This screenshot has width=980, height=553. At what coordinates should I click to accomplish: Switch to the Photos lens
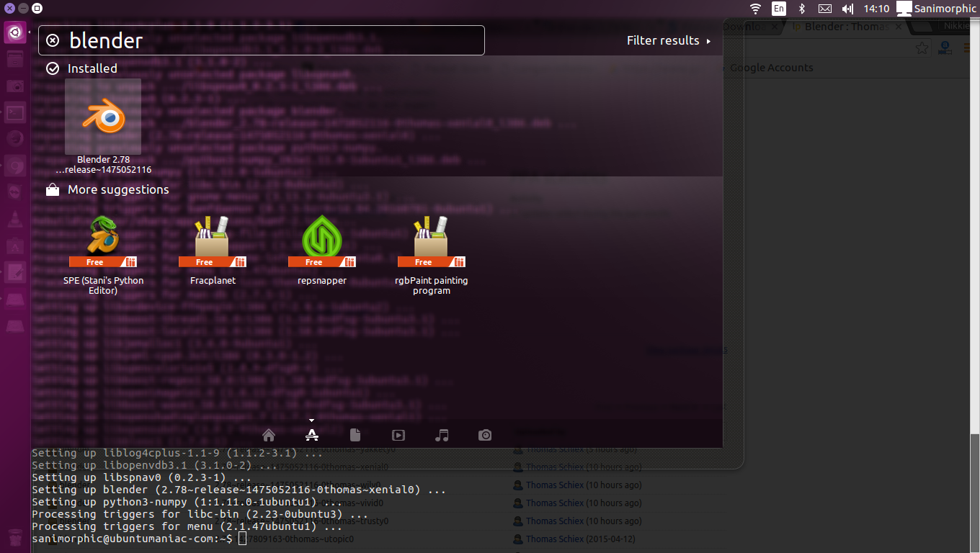(485, 435)
